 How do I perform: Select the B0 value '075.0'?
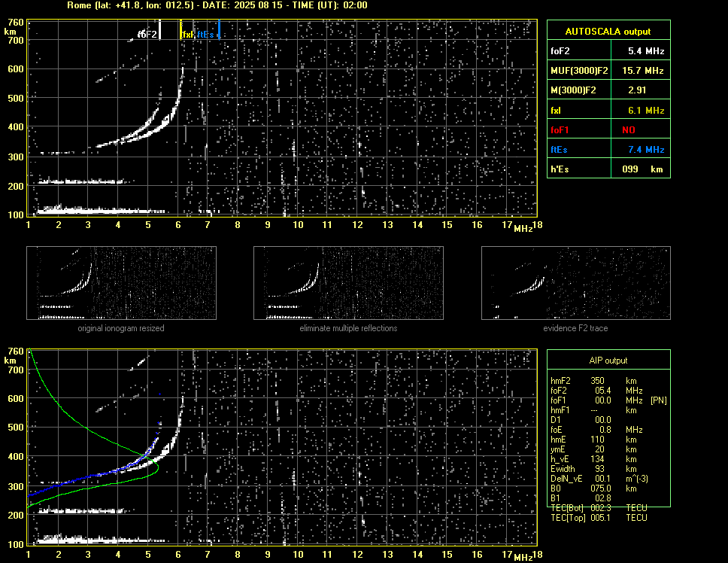coord(600,488)
